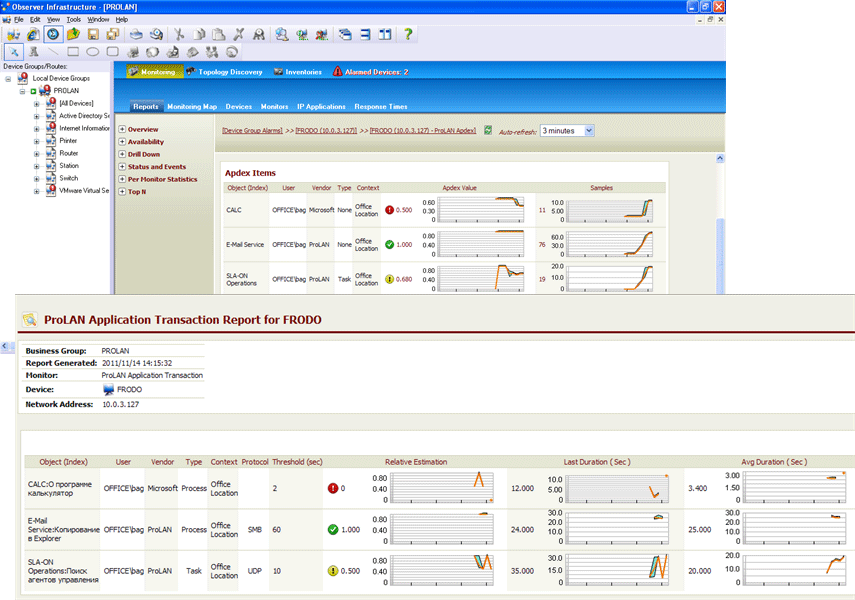Expand the [All Devices] tree node

click(x=37, y=104)
